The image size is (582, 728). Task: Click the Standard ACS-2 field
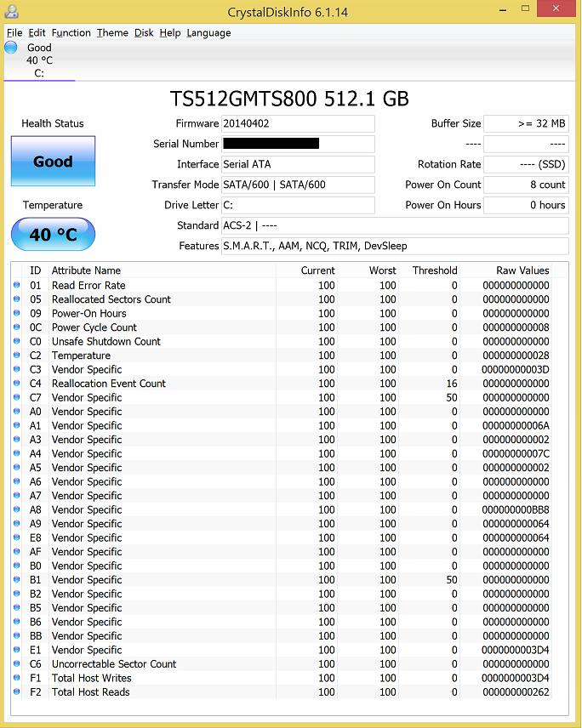tap(396, 225)
